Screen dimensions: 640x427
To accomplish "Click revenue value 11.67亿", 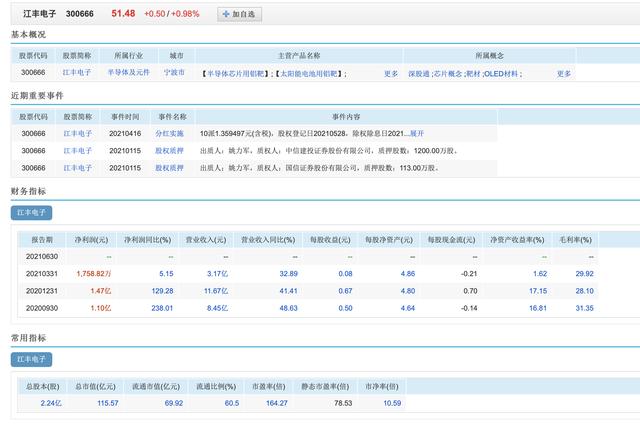I will tap(216, 291).
